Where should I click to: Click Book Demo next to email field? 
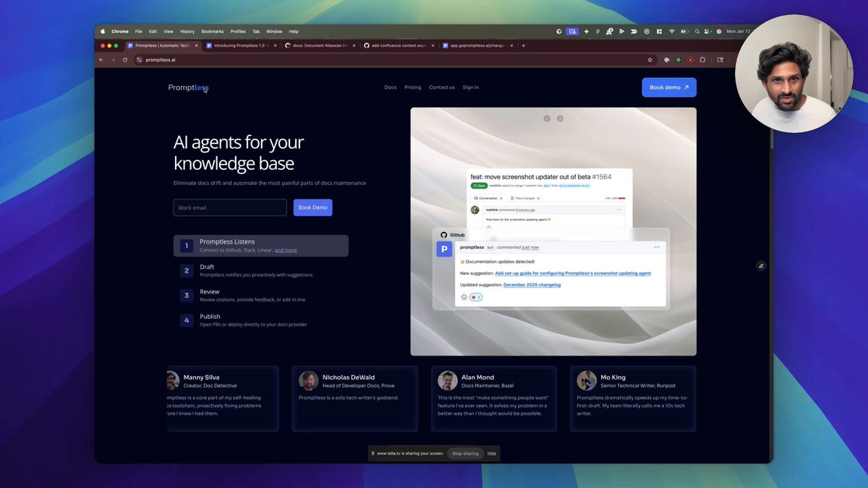[313, 207]
